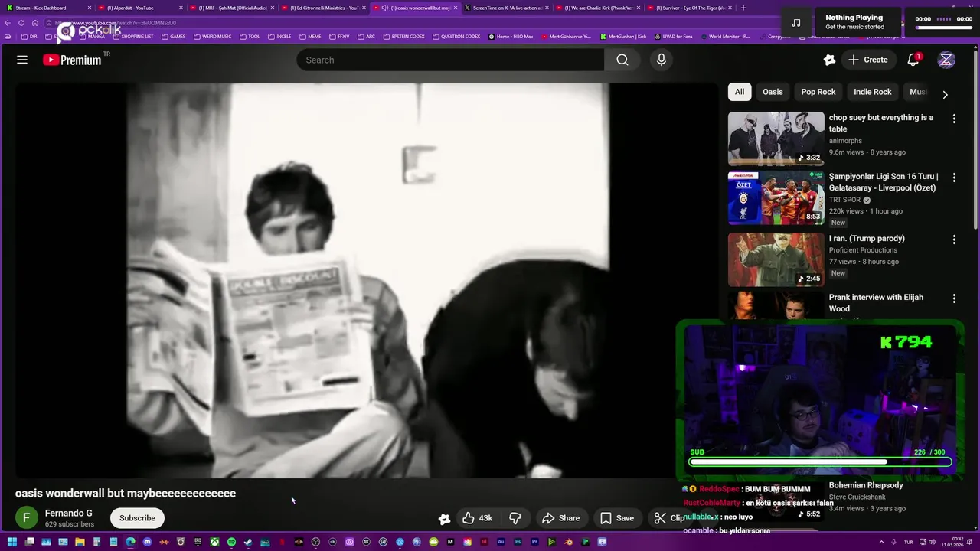Click the Clip scissors button
The width and height of the screenshot is (980, 551).
tap(668, 518)
